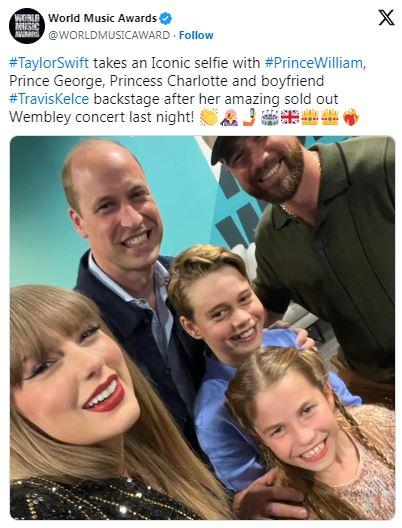This screenshot has width=402, height=528.
Task: Open the #TaylorSwift hashtag
Action: (49, 63)
